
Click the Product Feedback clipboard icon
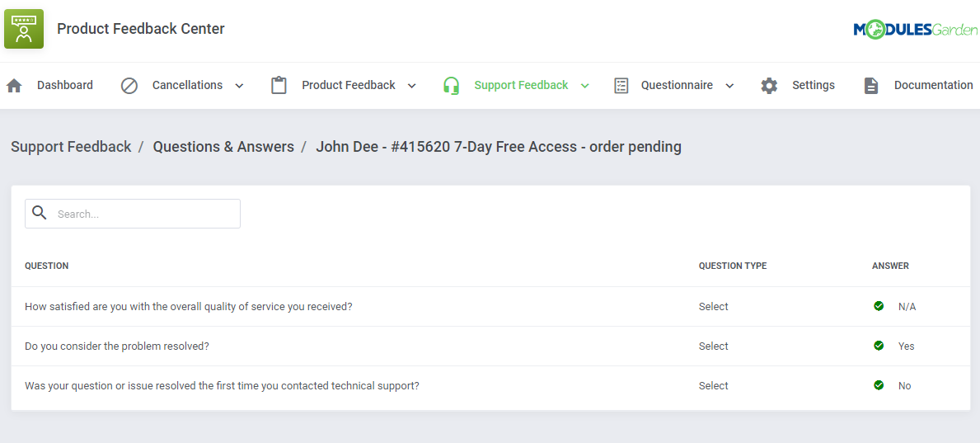click(279, 85)
